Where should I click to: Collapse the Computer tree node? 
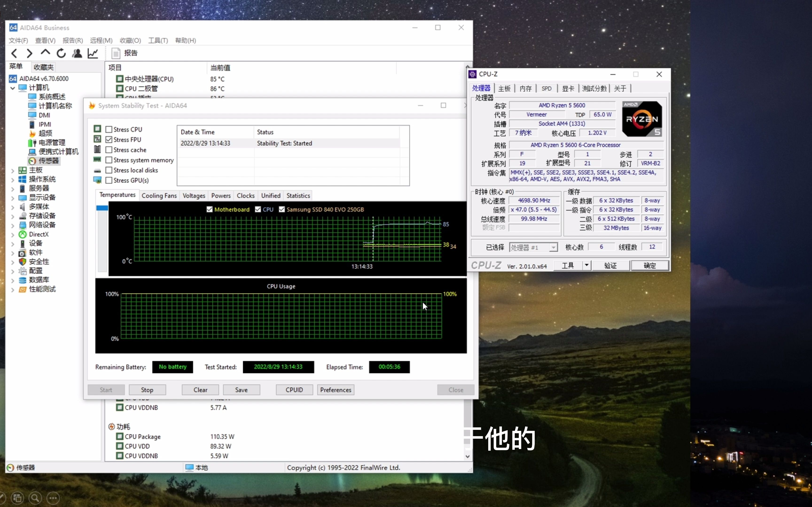[12, 88]
